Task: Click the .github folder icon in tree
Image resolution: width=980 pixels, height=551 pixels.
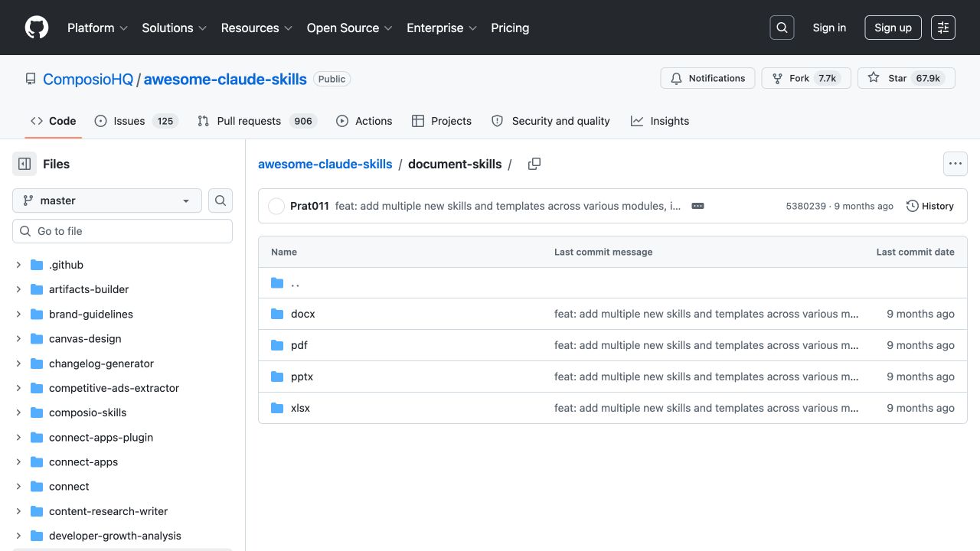Action: 37,265
